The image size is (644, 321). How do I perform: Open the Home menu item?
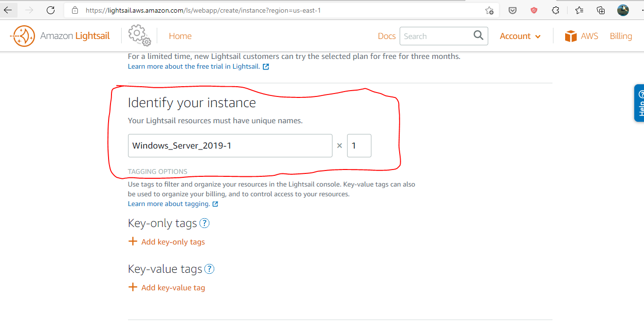[x=180, y=36]
